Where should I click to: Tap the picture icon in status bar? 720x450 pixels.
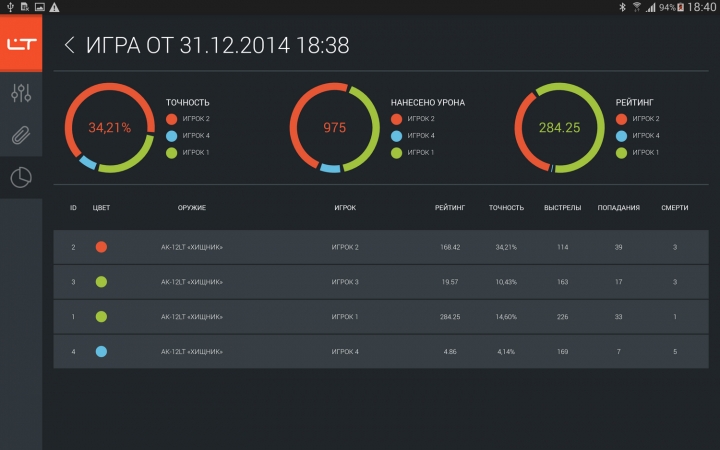[x=40, y=7]
